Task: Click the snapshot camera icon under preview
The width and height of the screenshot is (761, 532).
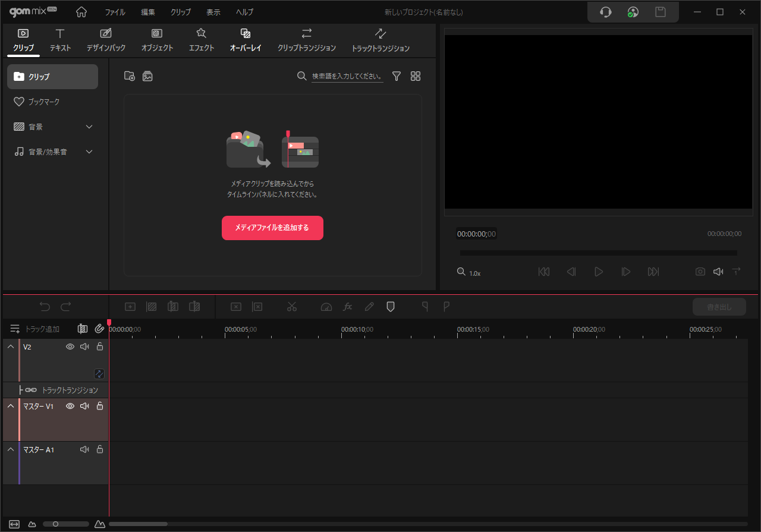Action: [x=700, y=272]
